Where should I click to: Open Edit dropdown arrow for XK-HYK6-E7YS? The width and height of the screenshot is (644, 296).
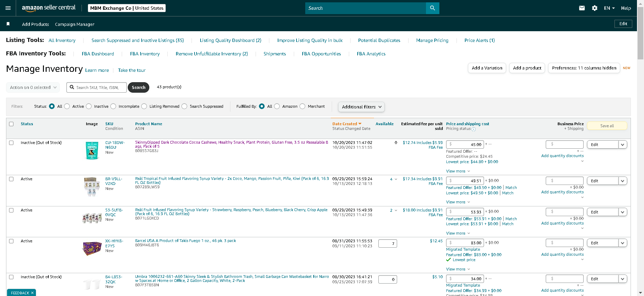(623, 243)
